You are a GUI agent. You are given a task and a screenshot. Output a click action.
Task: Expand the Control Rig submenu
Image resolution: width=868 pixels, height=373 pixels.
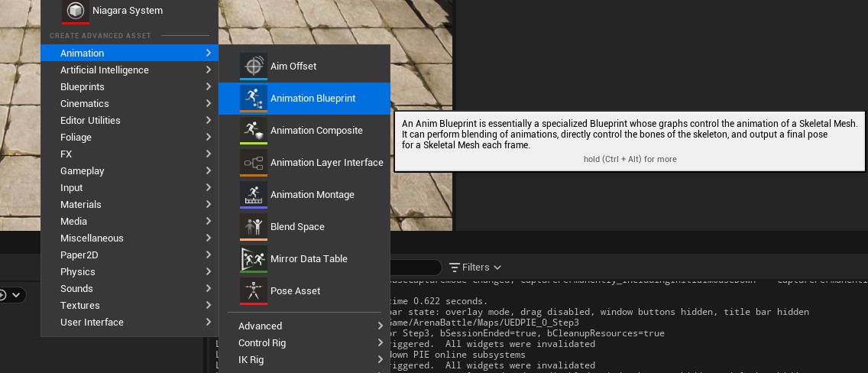tap(304, 342)
